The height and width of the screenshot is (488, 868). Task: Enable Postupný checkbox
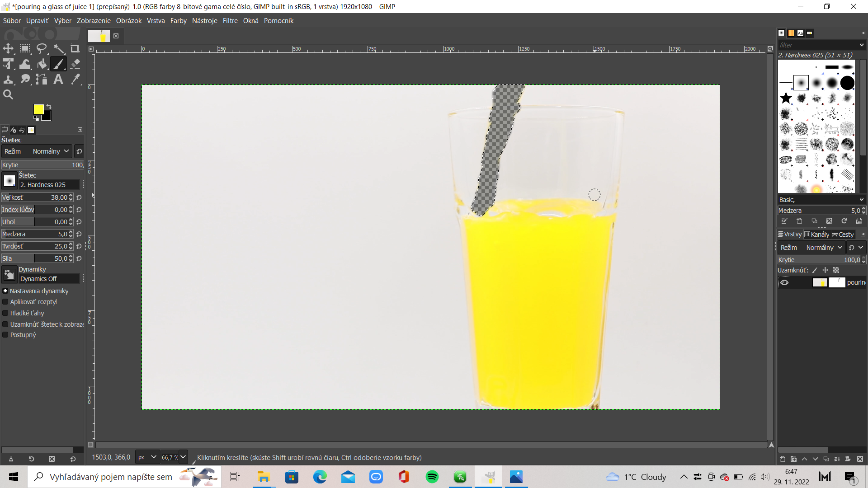5,335
